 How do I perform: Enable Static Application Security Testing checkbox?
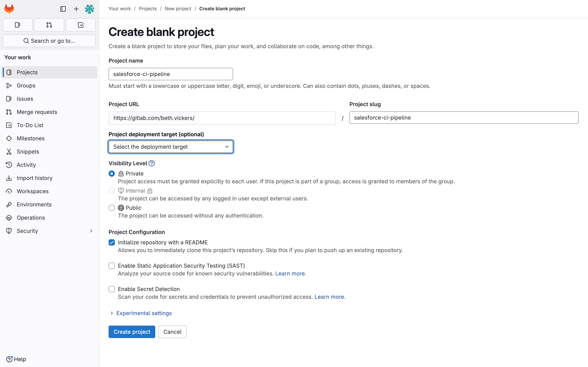tap(111, 266)
